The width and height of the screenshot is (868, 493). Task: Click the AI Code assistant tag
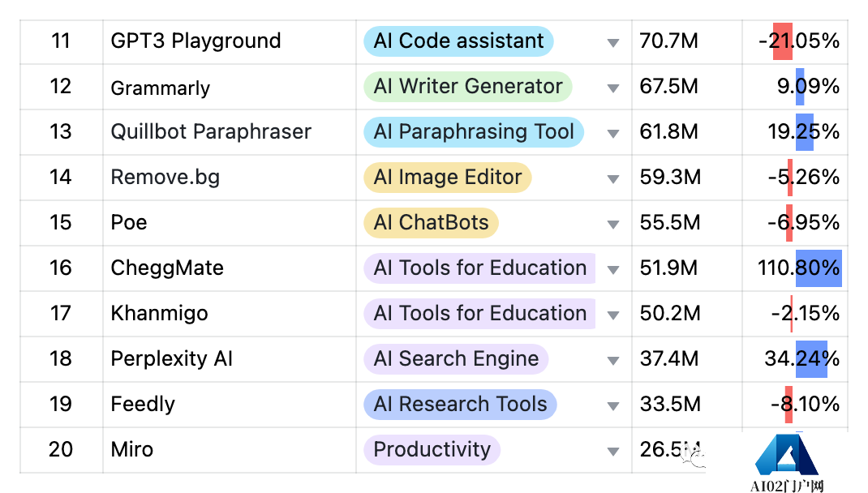coord(458,41)
